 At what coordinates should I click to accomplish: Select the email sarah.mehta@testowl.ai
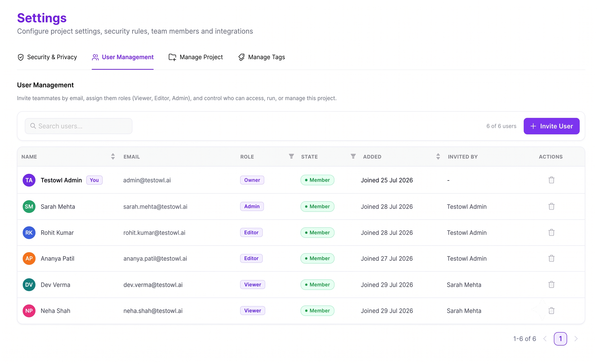point(155,207)
